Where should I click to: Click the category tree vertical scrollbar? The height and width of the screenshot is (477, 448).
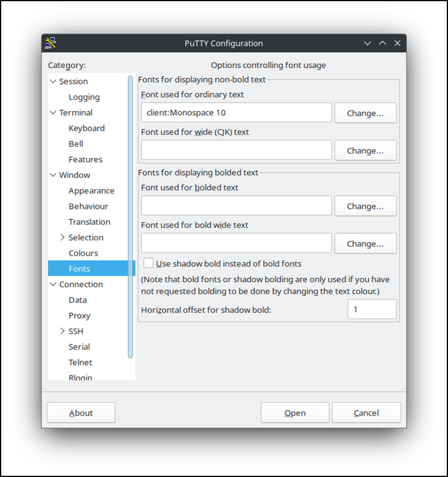click(131, 217)
